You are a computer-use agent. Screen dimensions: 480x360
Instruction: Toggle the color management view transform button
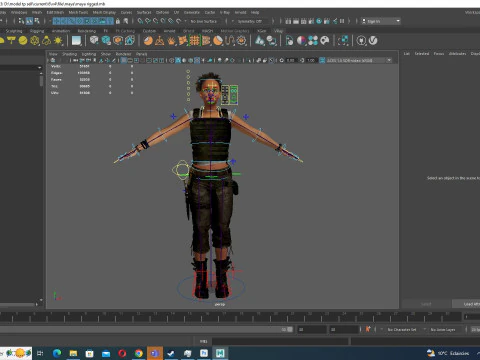[322, 60]
